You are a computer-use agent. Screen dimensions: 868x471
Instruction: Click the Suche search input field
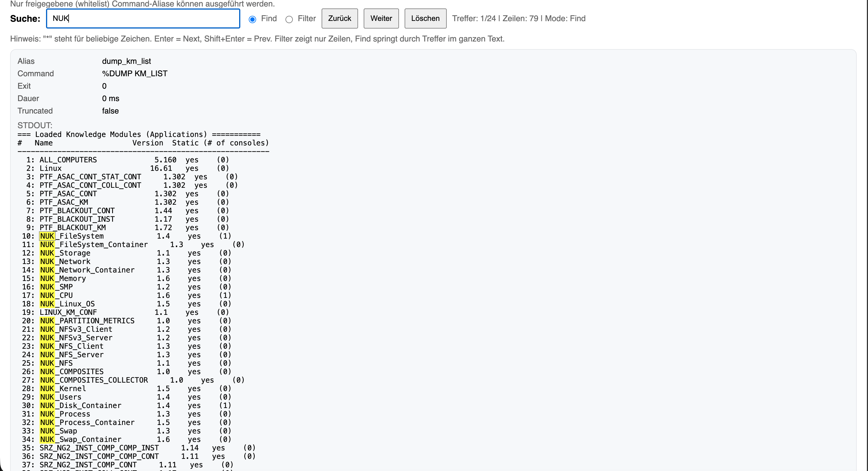(143, 19)
